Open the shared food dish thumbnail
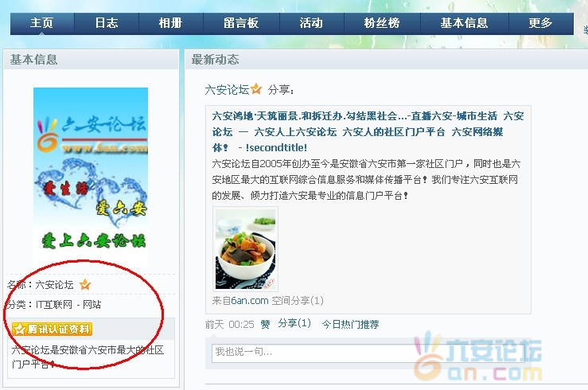This screenshot has width=588, height=390. tap(246, 249)
